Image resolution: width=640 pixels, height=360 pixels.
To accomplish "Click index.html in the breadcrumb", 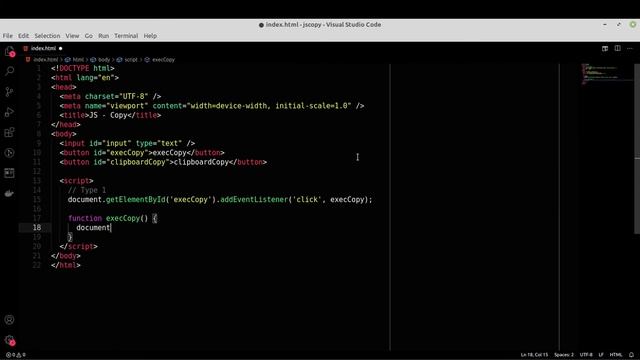I will [x=46, y=60].
